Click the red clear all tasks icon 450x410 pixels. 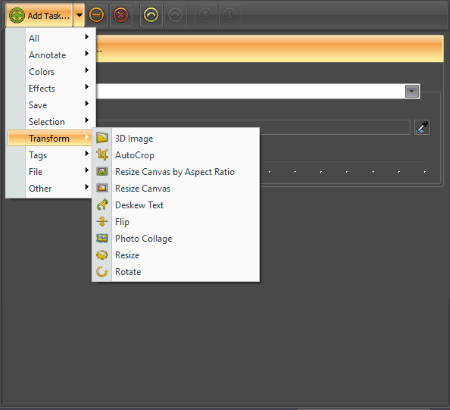121,15
